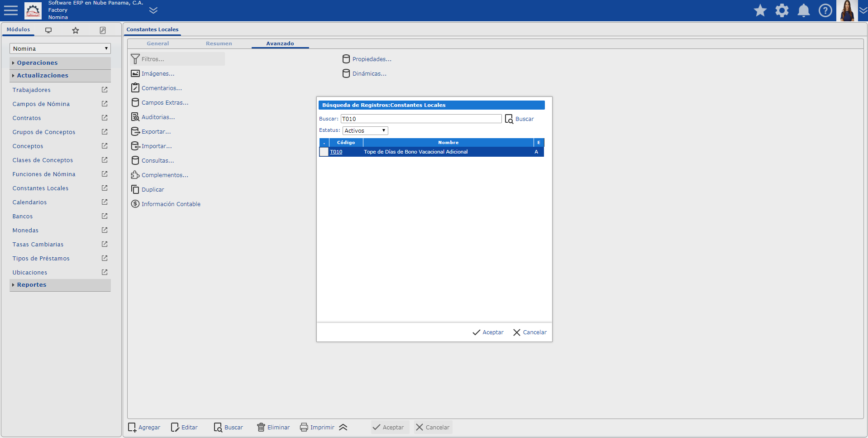Click the user profile avatar

point(847,10)
